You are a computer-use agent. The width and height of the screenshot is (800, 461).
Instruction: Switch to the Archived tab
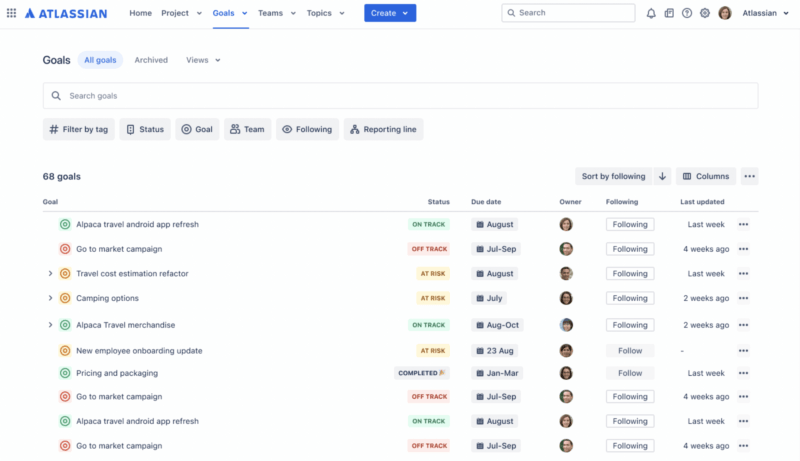click(x=151, y=60)
